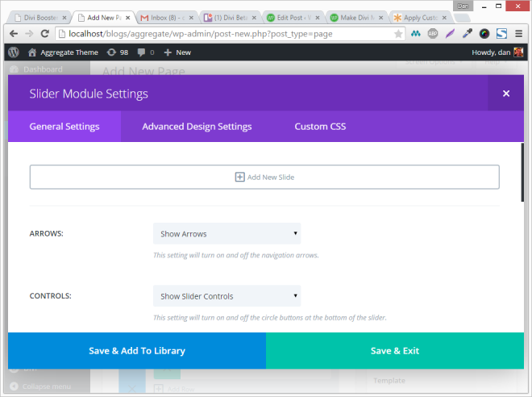Screen dimensions: 532x397
Task: Switch to the Make Divi browser tab
Action: (355, 18)
